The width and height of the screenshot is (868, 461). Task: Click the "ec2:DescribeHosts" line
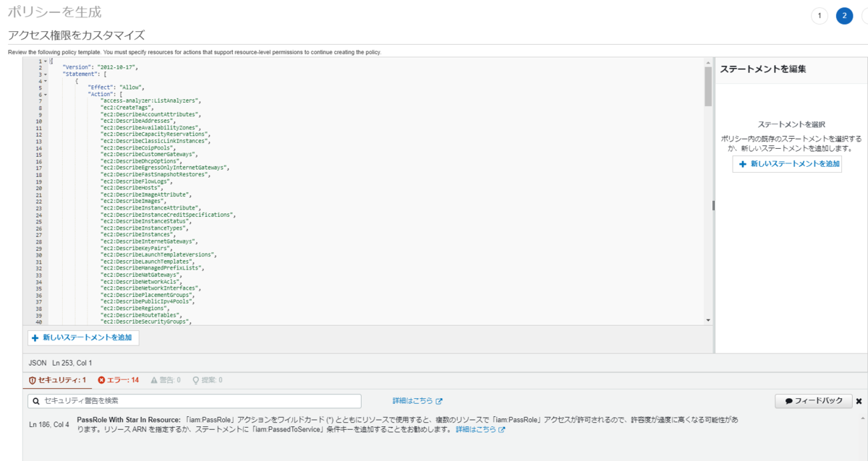click(x=132, y=188)
